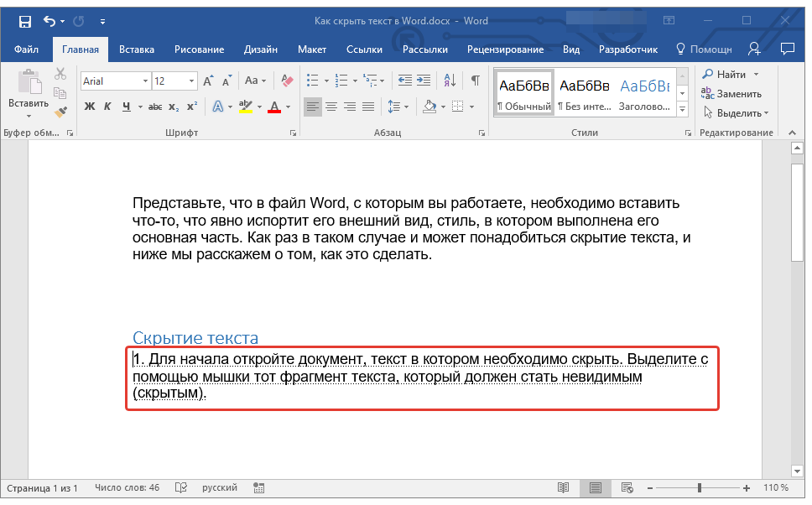This screenshot has height=505, width=812.
Task: Click the Заменить replace button
Action: point(731,94)
